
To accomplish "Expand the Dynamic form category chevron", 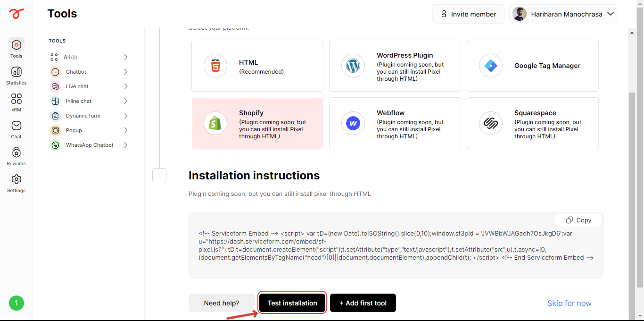I will point(126,116).
